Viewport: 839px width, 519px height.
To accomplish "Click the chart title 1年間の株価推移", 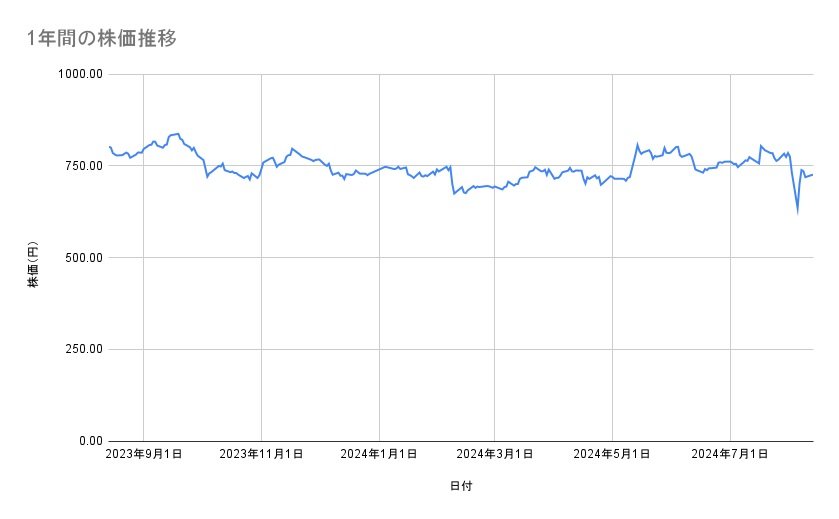I will click(x=103, y=39).
